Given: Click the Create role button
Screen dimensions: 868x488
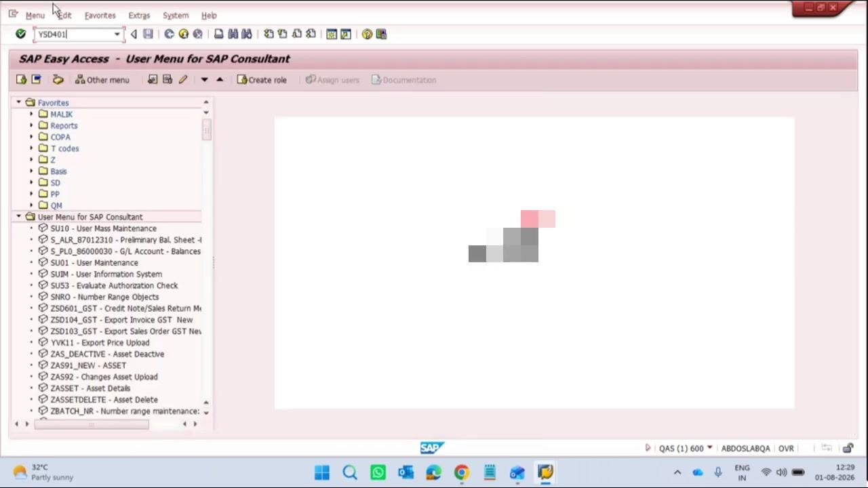Looking at the screenshot, I should (262, 80).
